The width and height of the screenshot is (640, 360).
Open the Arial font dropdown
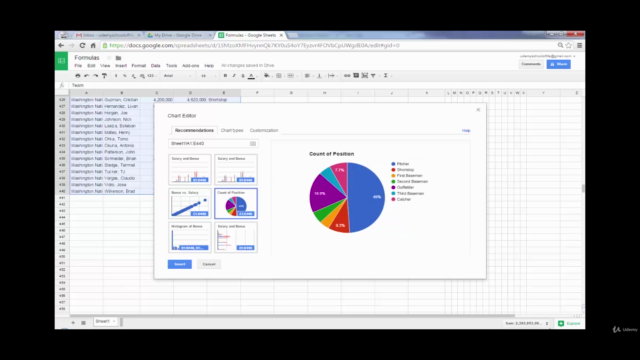click(x=177, y=76)
